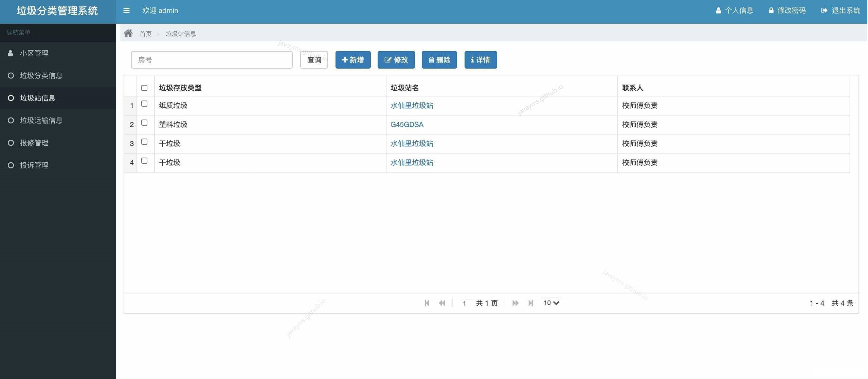Open the sidebar hamburger menu icon

click(126, 10)
